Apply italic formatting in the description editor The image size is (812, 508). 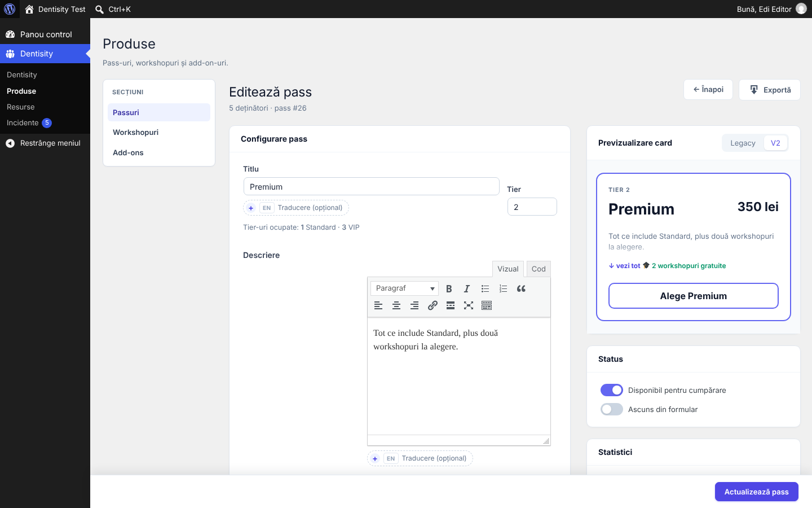(467, 288)
